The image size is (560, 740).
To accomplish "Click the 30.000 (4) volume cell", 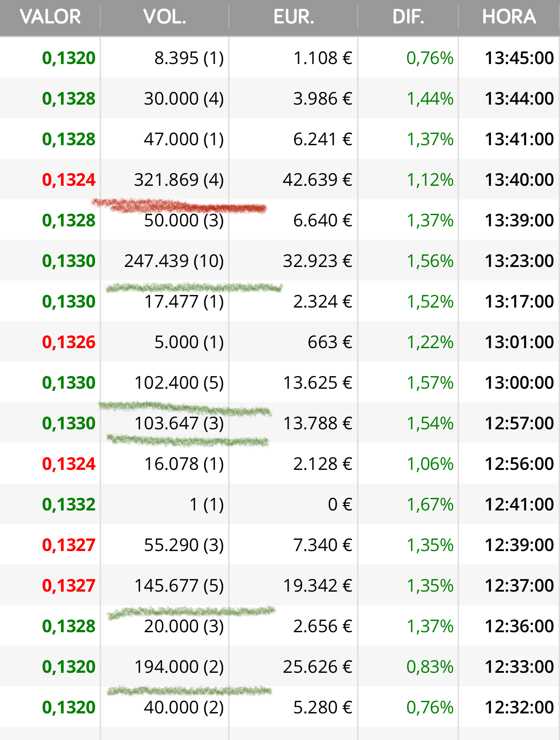I will [184, 99].
